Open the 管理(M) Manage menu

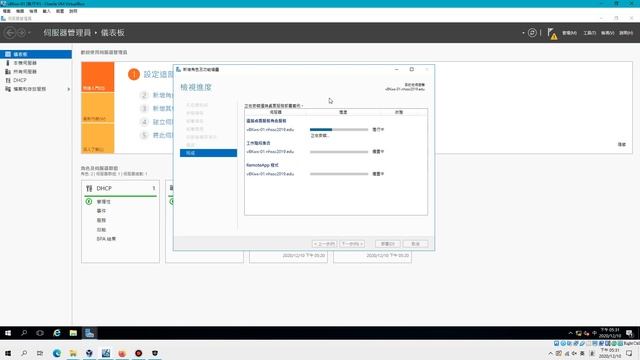click(569, 33)
